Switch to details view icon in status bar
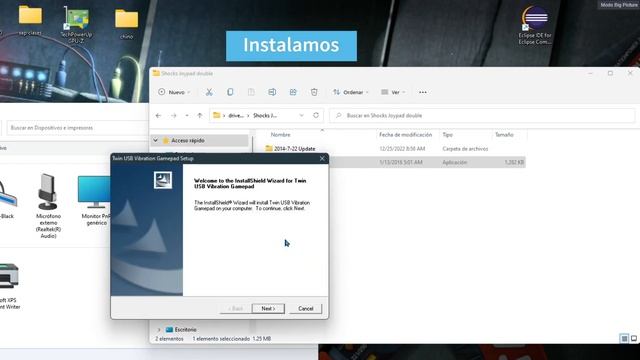Screen dimensions: 640x360 [624, 338]
